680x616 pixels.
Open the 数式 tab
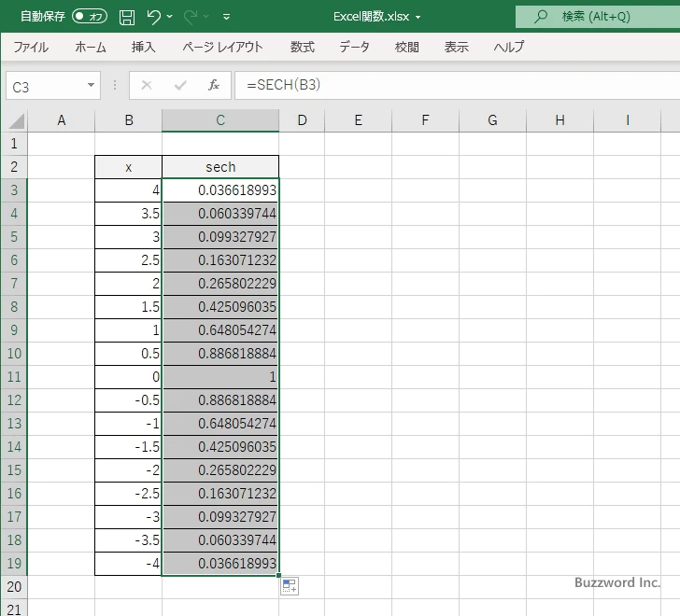tap(303, 47)
